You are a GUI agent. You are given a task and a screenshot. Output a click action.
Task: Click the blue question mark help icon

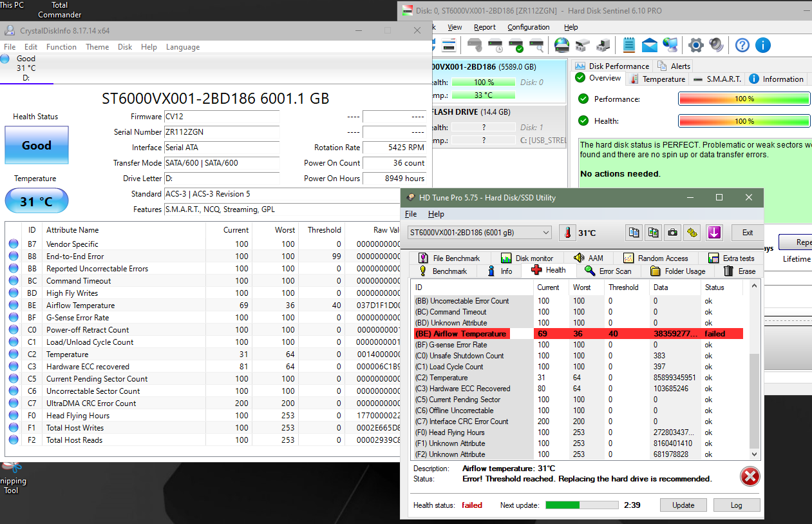(742, 44)
